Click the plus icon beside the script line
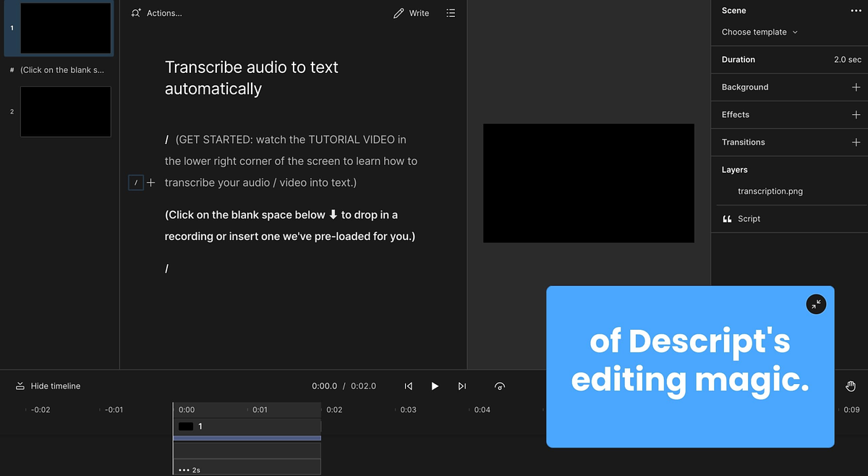The height and width of the screenshot is (476, 868). (151, 183)
